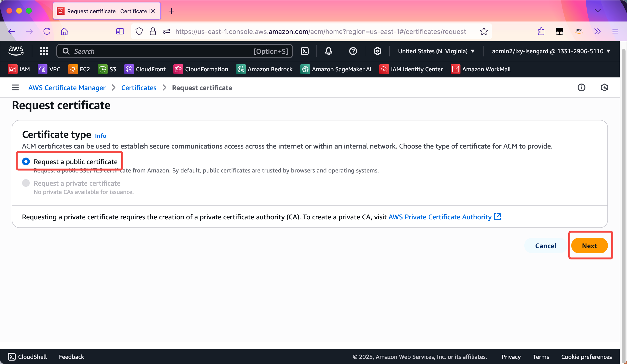This screenshot has height=364, width=627.
Task: Open CloudShell from the top bar icon
Action: coord(304,51)
